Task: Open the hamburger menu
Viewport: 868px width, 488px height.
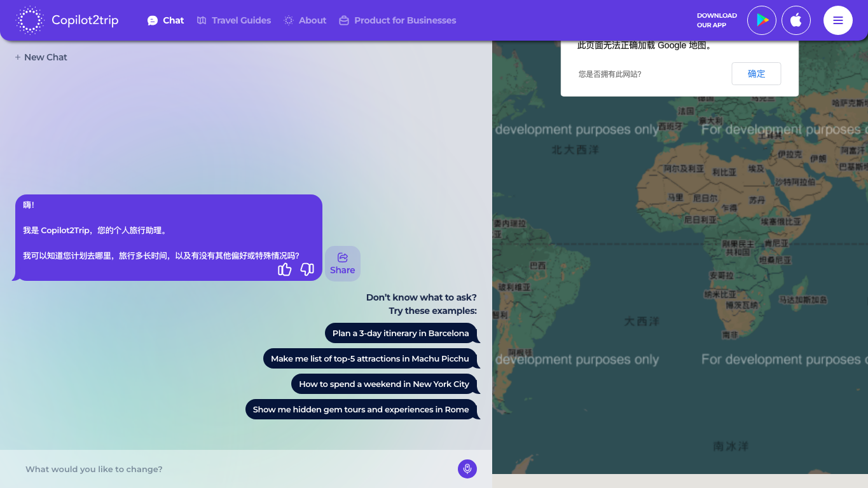Action: [x=838, y=20]
